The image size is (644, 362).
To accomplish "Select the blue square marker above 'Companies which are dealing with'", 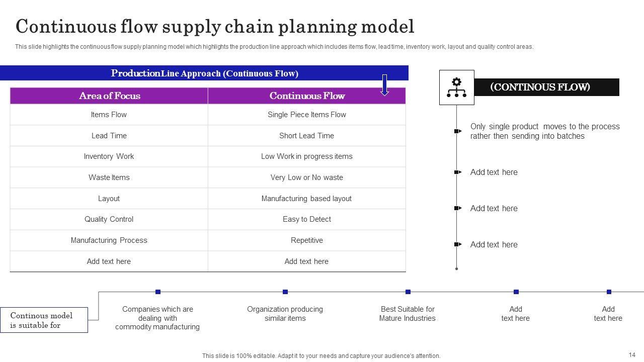I will (x=158, y=292).
